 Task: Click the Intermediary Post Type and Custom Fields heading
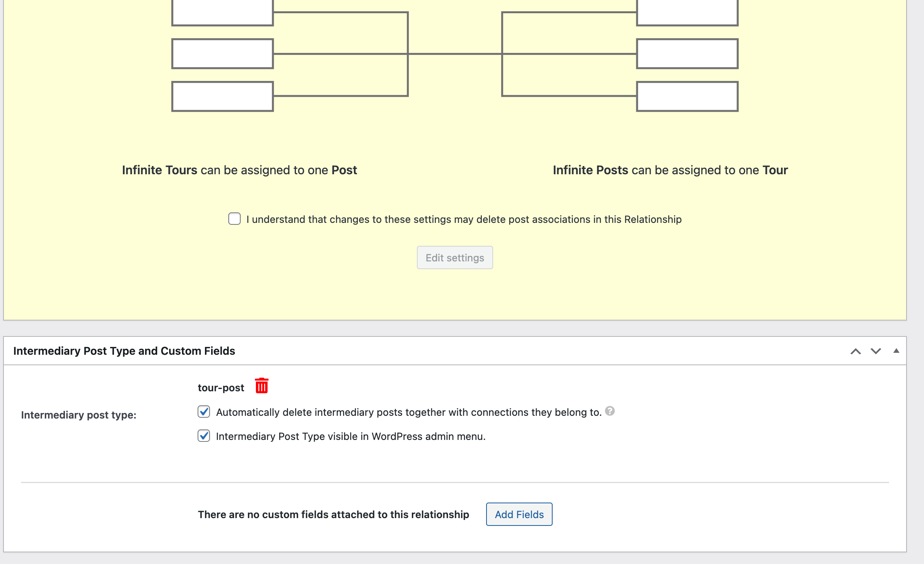pos(124,351)
